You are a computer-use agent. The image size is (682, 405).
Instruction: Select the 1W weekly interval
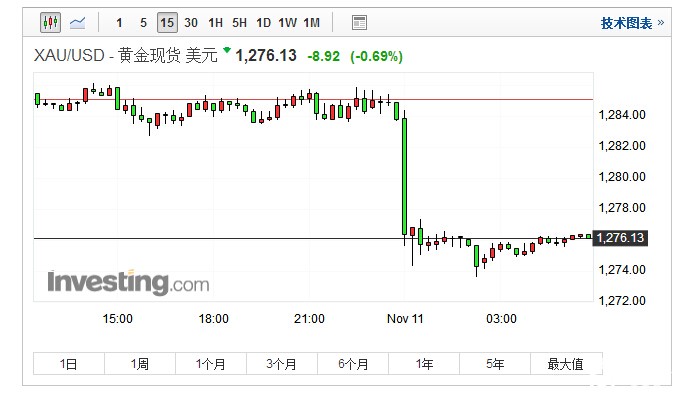pos(287,22)
